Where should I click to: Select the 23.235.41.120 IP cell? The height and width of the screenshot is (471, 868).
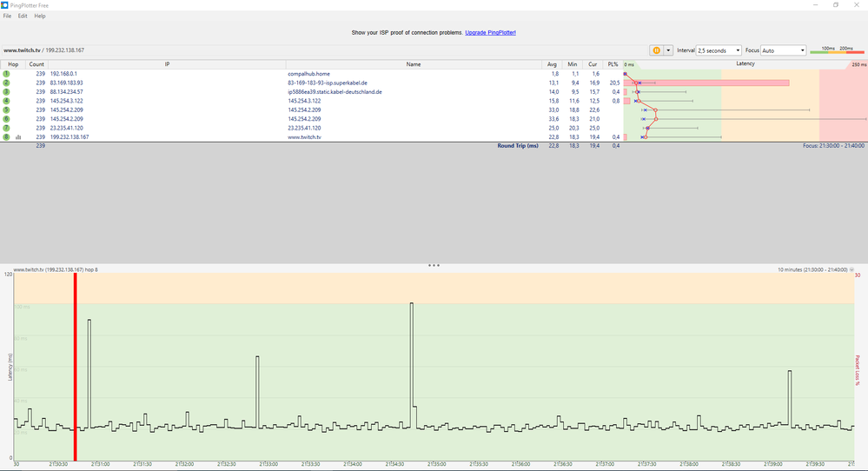(66, 128)
